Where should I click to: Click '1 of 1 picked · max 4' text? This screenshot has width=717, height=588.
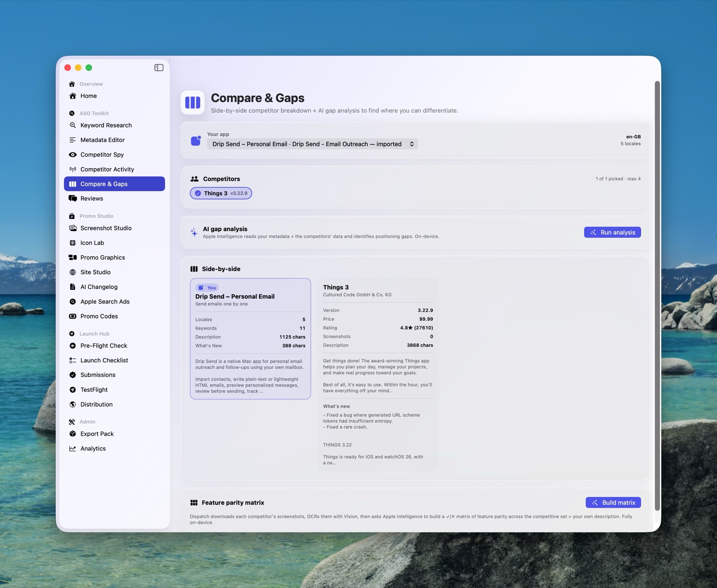click(618, 179)
